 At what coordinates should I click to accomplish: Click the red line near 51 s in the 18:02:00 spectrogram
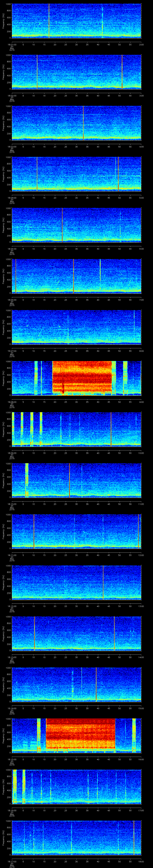[x=122, y=72]
